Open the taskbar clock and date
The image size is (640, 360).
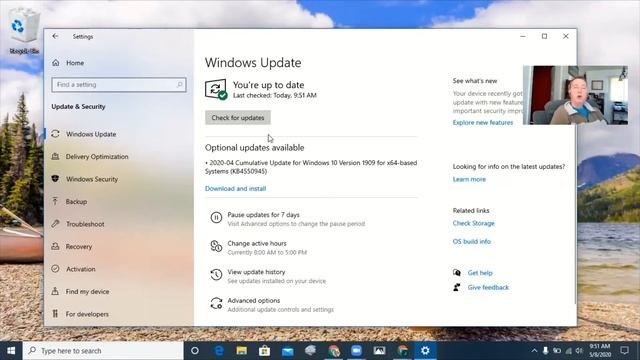600,351
